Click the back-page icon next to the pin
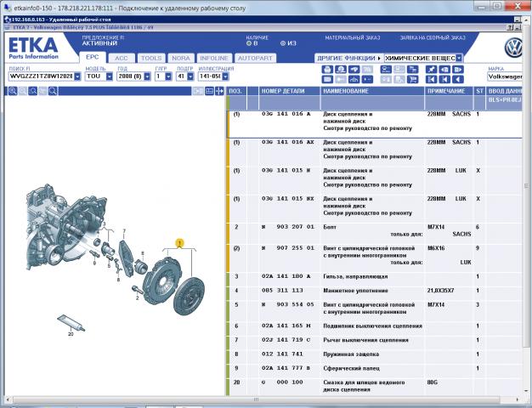 pos(444,70)
